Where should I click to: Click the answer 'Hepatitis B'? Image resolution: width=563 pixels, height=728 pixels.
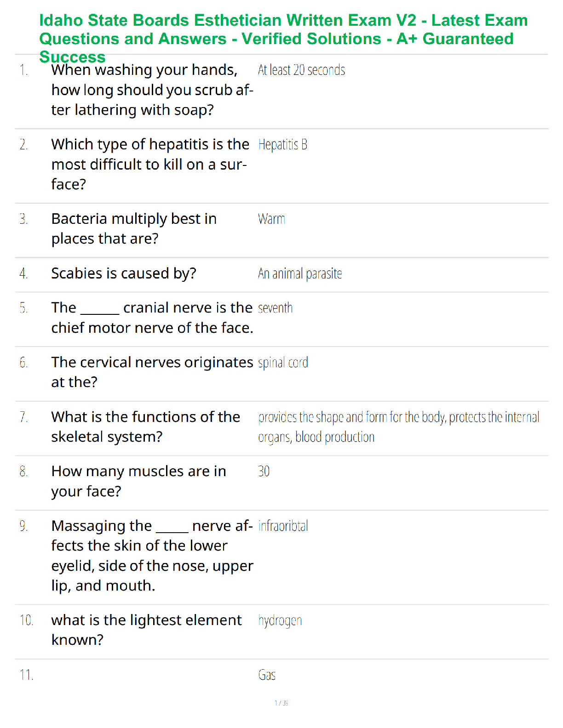(x=282, y=145)
